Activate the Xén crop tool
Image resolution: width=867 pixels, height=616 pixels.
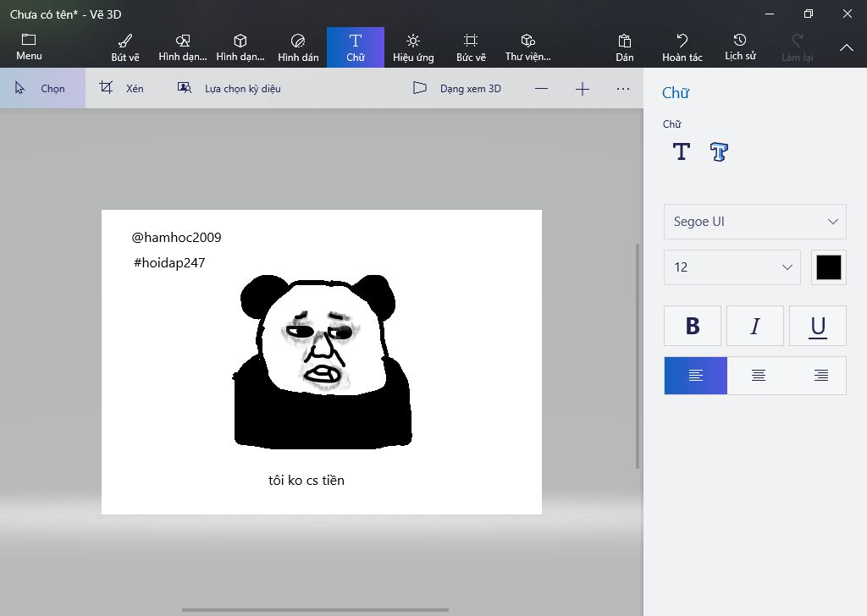(x=122, y=88)
